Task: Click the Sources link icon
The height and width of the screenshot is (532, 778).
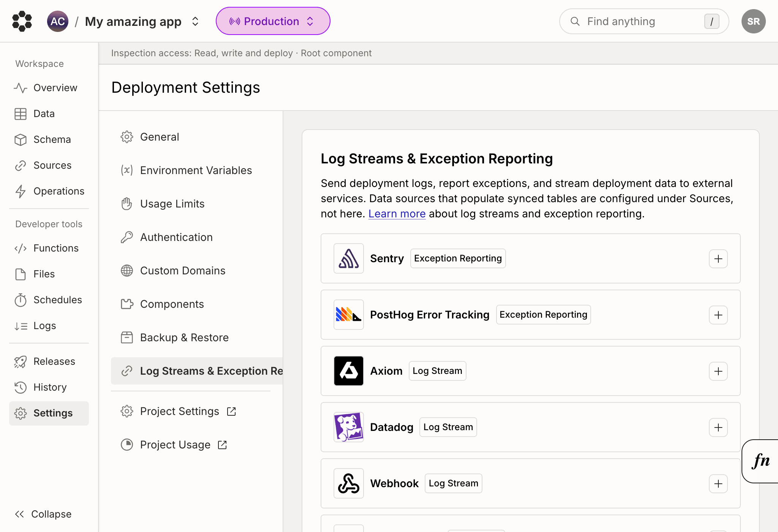Action: point(21,165)
